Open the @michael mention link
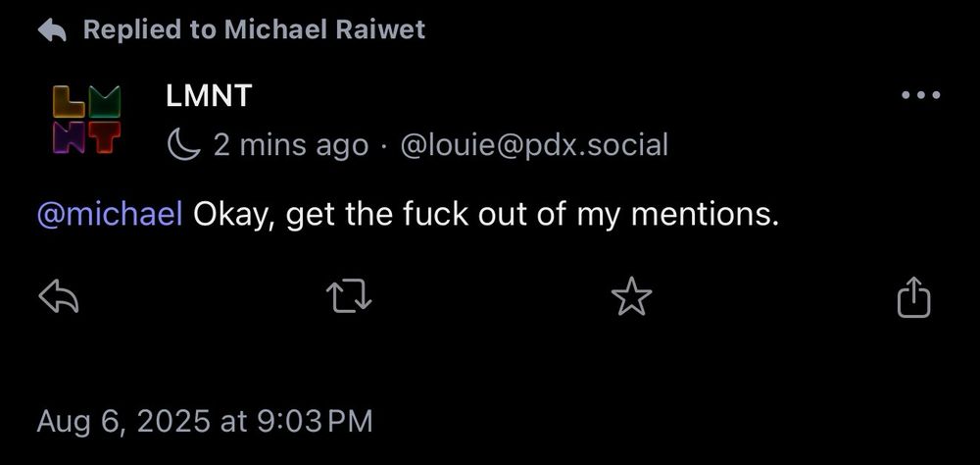 pos(110,214)
